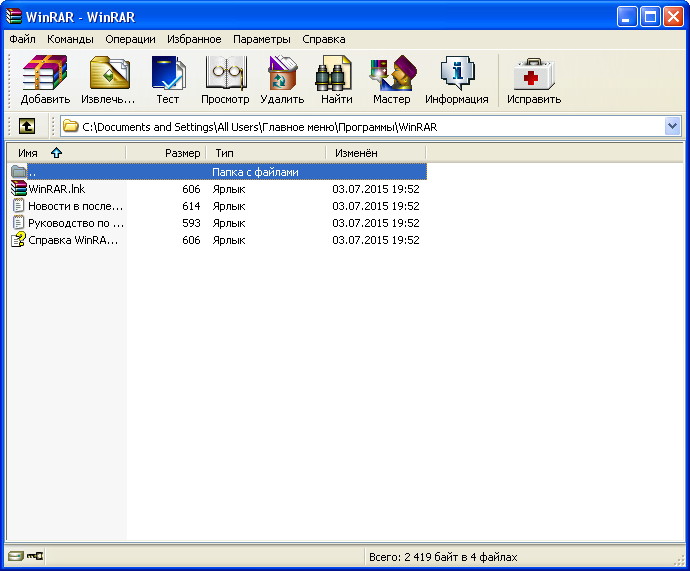Select the Справка WinRA... help shortcut icon
This screenshot has width=690, height=571.
click(x=18, y=240)
